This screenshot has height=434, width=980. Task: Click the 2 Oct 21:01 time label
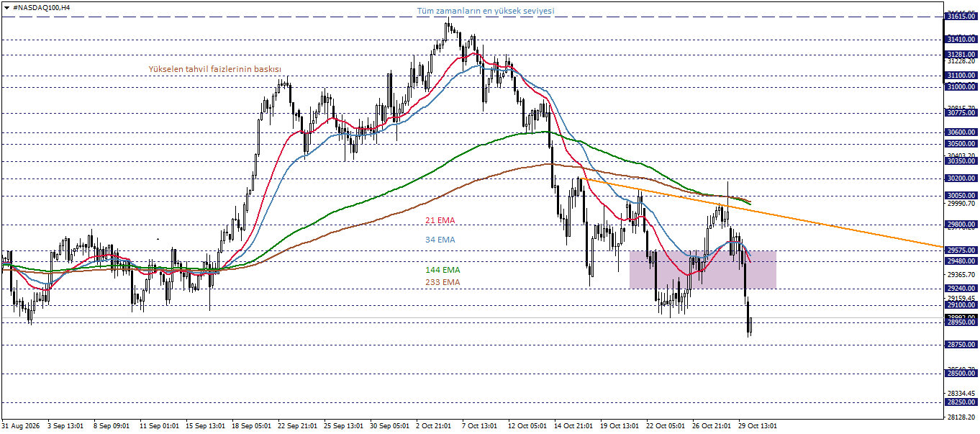(434, 426)
